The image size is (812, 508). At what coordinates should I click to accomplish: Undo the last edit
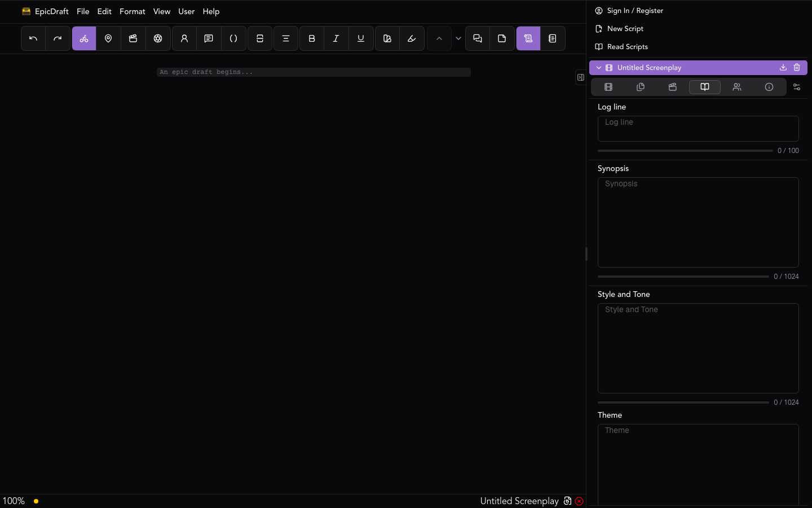(33, 38)
